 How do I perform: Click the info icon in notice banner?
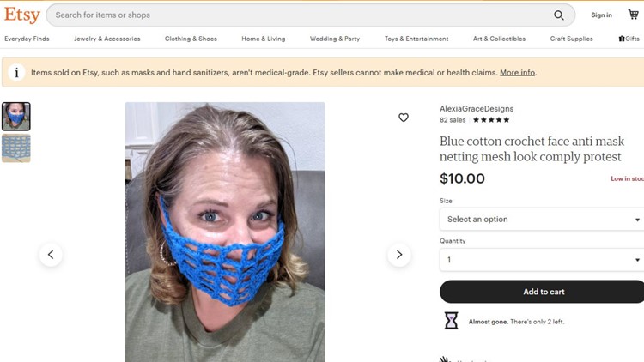tap(16, 73)
